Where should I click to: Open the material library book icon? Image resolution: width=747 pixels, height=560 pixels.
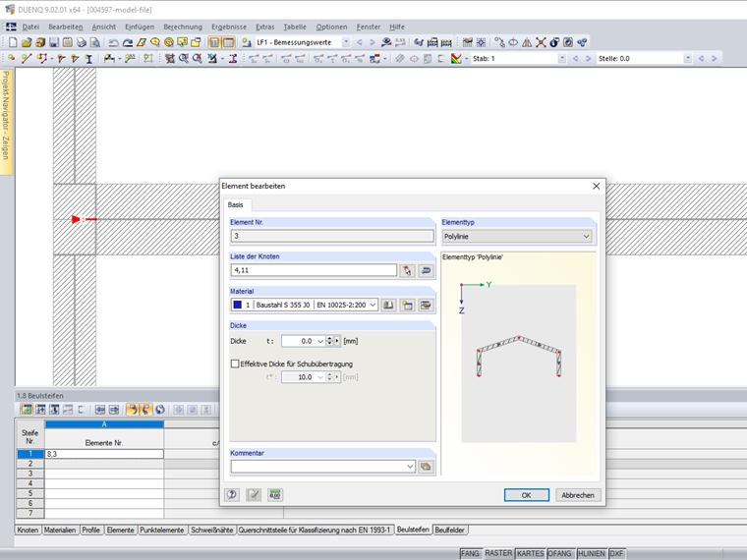388,305
